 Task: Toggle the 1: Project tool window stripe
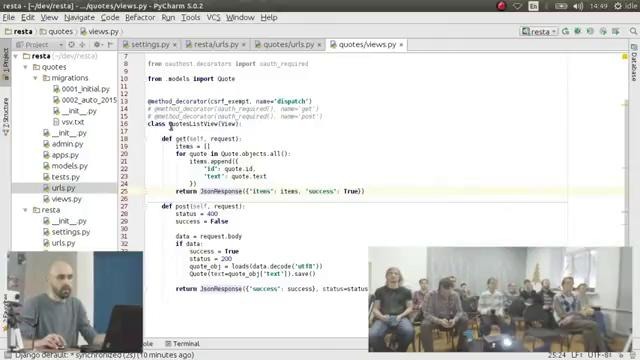(x=5, y=62)
